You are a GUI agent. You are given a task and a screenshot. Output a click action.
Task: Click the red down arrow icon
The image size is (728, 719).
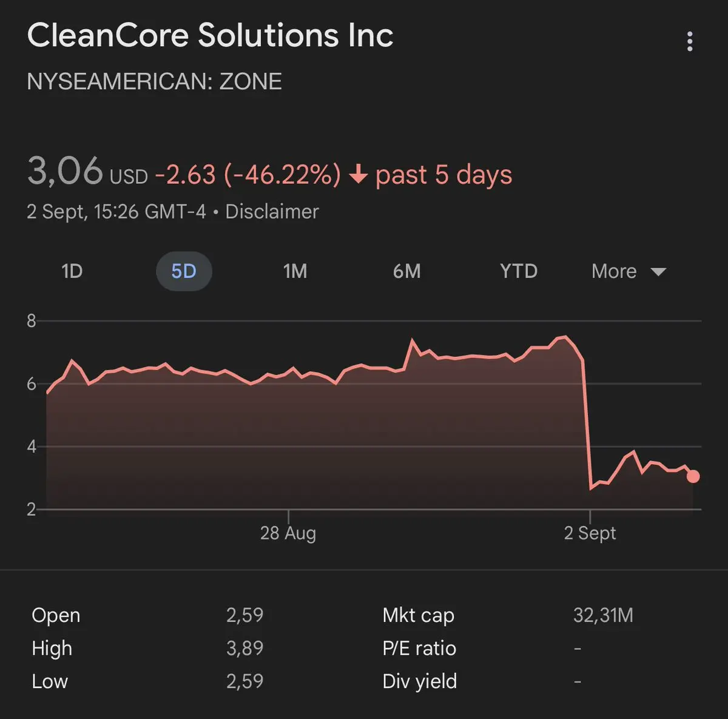(x=359, y=175)
